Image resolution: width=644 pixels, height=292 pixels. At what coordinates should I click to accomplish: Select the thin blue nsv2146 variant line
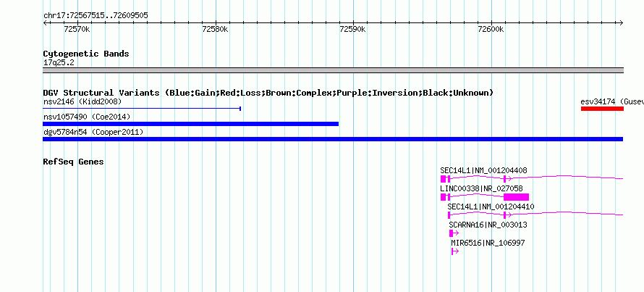coord(142,109)
